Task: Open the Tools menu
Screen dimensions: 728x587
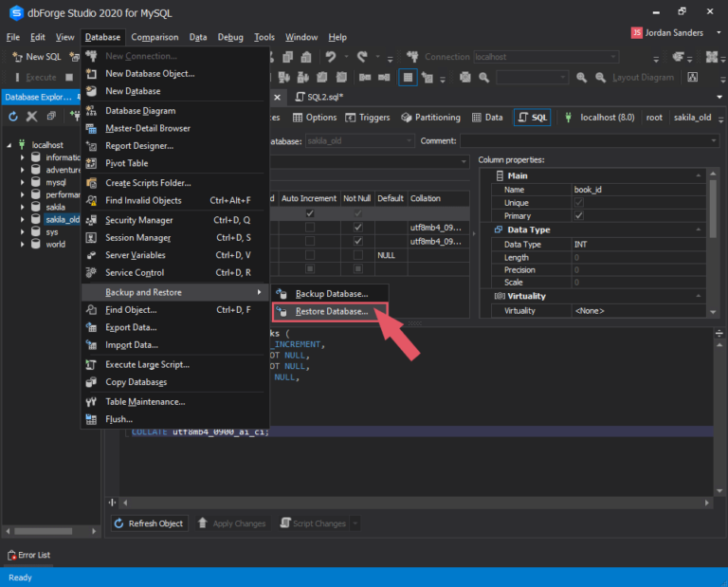Action: (x=264, y=37)
